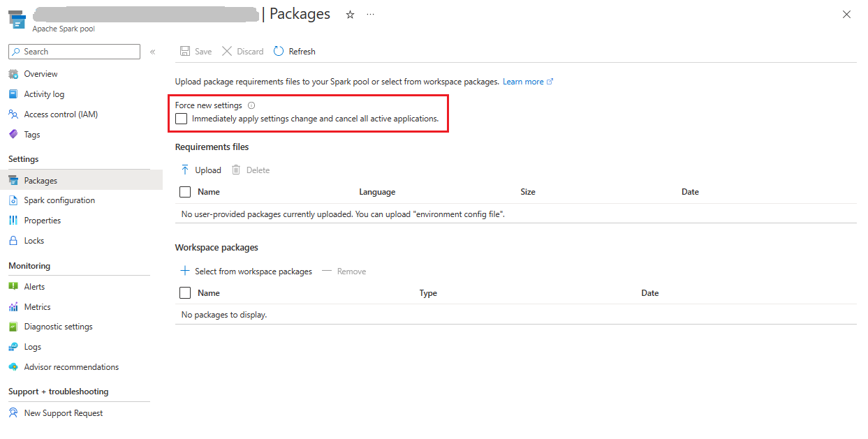Go to the Overview menu item
This screenshot has height=439, width=868.
pyautogui.click(x=41, y=74)
